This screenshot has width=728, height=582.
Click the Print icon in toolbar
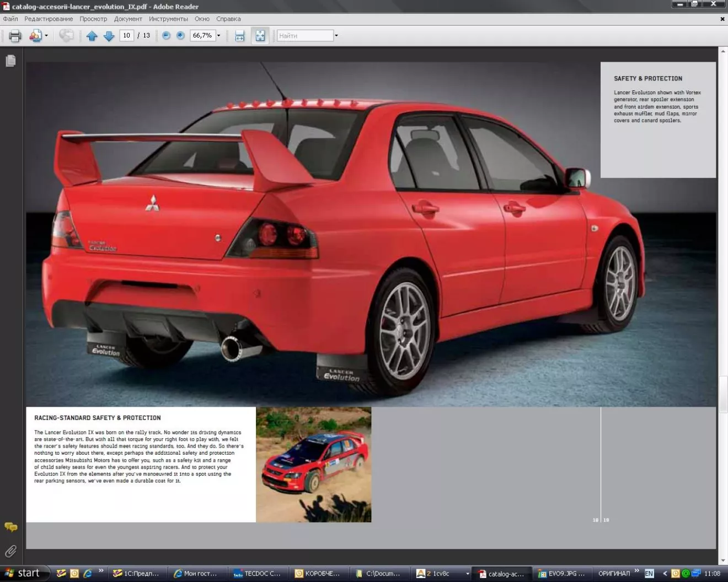coord(15,36)
